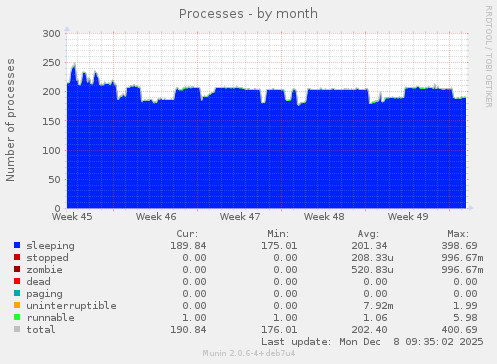
Task: Select the 'paging' legend label
Action: tap(44, 294)
